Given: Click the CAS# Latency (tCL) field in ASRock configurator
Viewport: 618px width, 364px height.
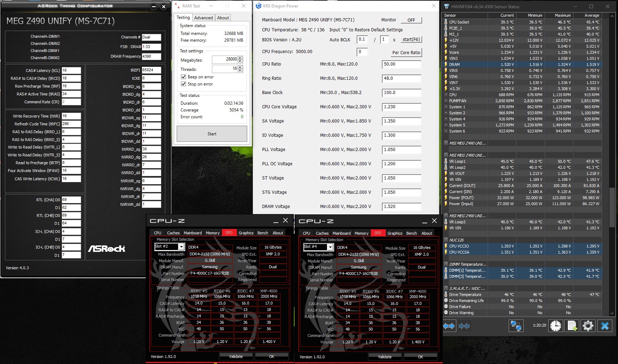Looking at the screenshot, I should [71, 71].
